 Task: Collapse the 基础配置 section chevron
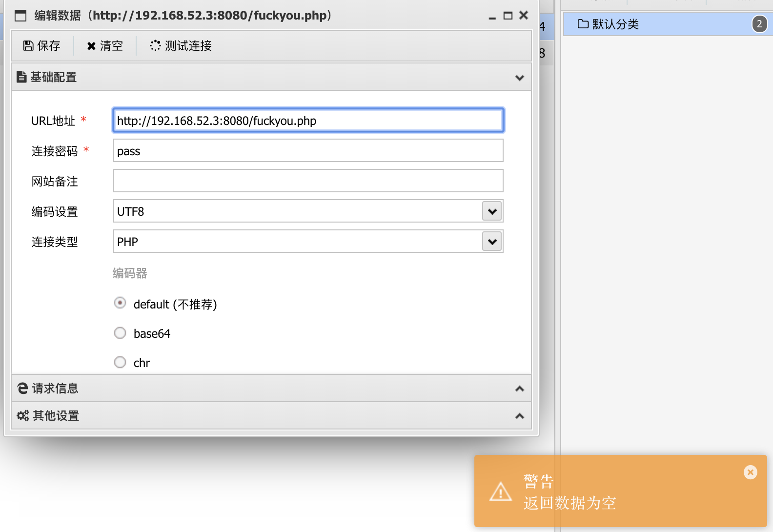tap(519, 78)
